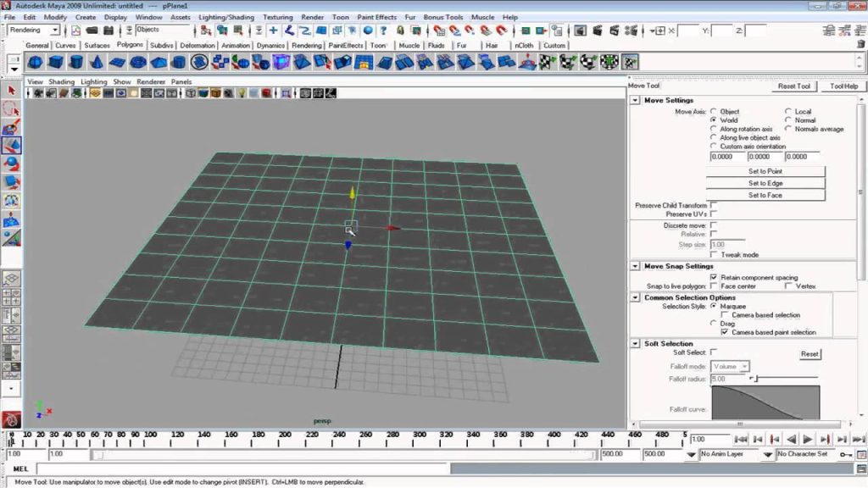Screen dimensions: 868x488
Task: Select the Universal Manipulator tool
Action: [x=11, y=200]
